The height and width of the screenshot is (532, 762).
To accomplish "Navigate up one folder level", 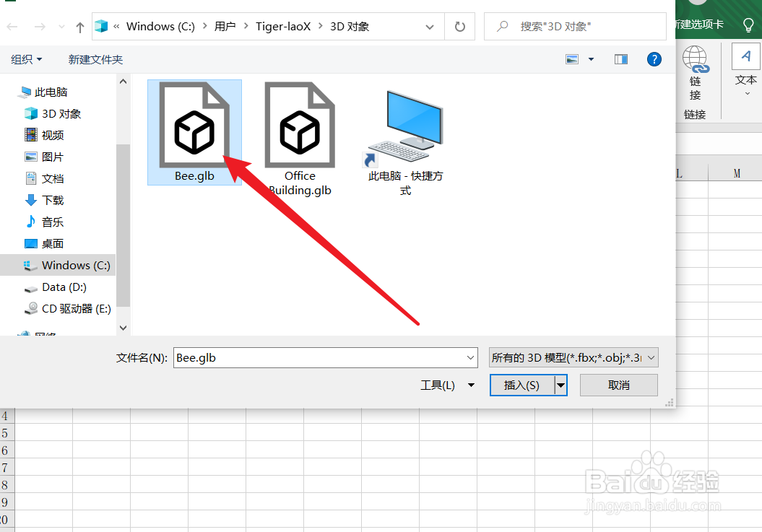I will pos(79,26).
